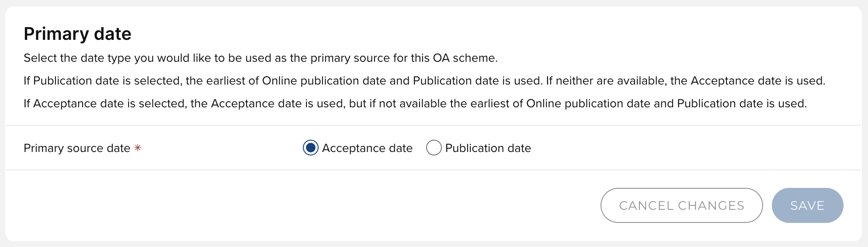Click the sentence beginning 'Select the date type'
Viewport: 868px width, 247px height.
(260, 58)
